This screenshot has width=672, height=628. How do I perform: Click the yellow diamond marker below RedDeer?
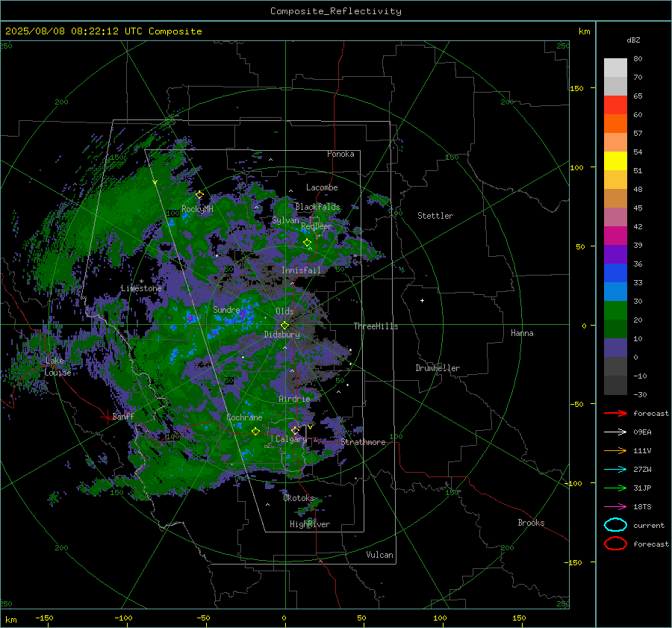(x=308, y=243)
